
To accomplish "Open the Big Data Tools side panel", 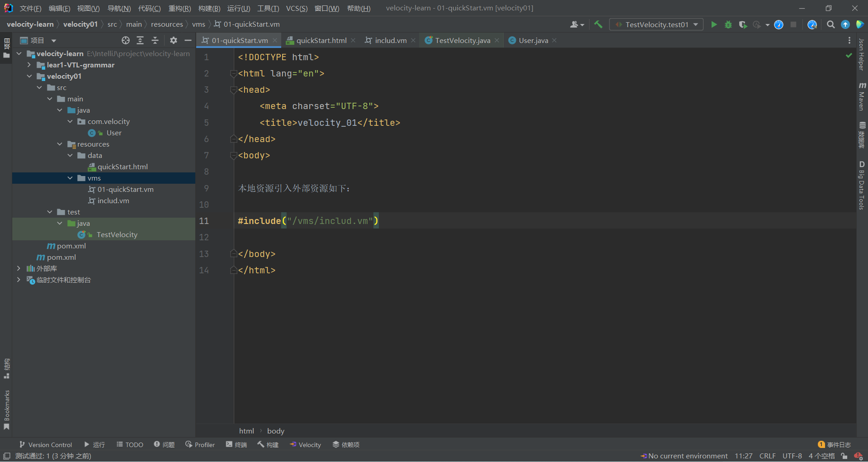I will click(862, 186).
